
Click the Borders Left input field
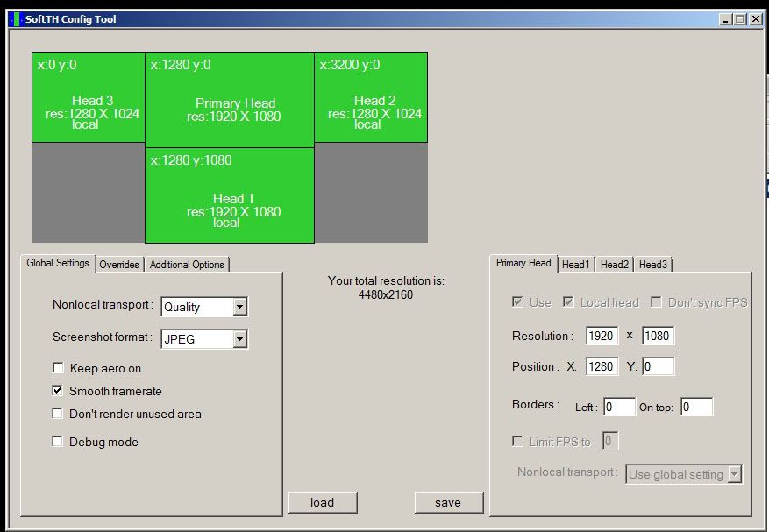[x=619, y=407]
